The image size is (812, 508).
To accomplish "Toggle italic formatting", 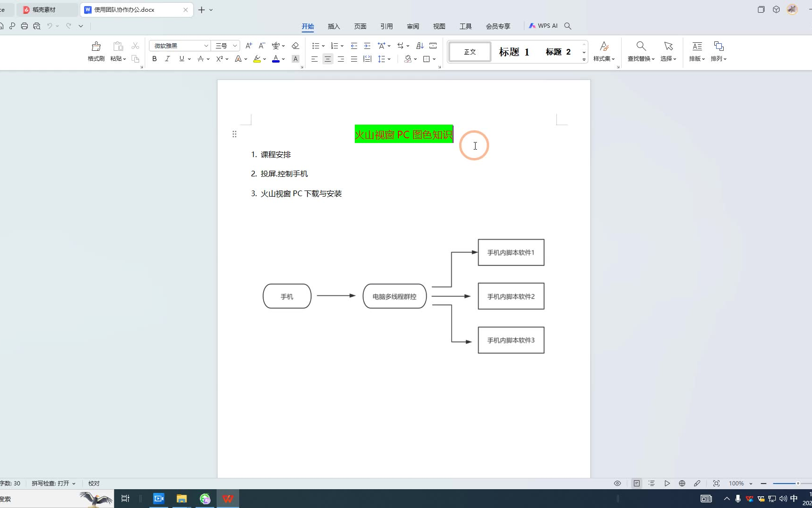I will pyautogui.click(x=167, y=59).
